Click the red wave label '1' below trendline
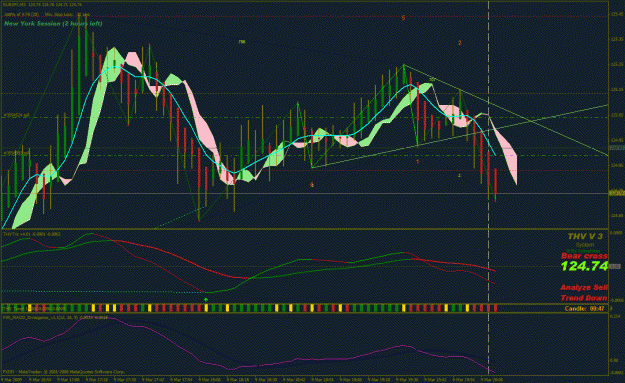 tap(418, 161)
